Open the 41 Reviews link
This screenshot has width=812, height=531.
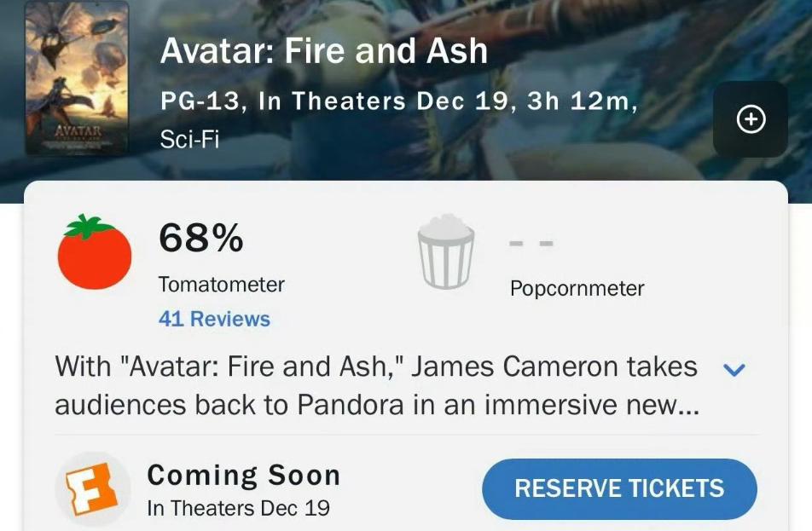(x=214, y=319)
